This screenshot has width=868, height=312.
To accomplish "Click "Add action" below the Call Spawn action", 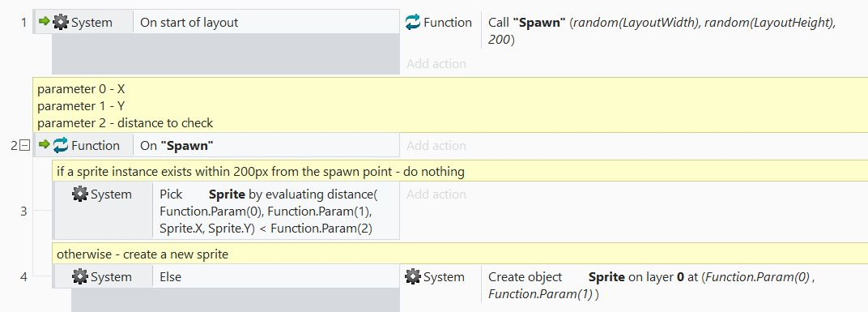I will pyautogui.click(x=436, y=64).
